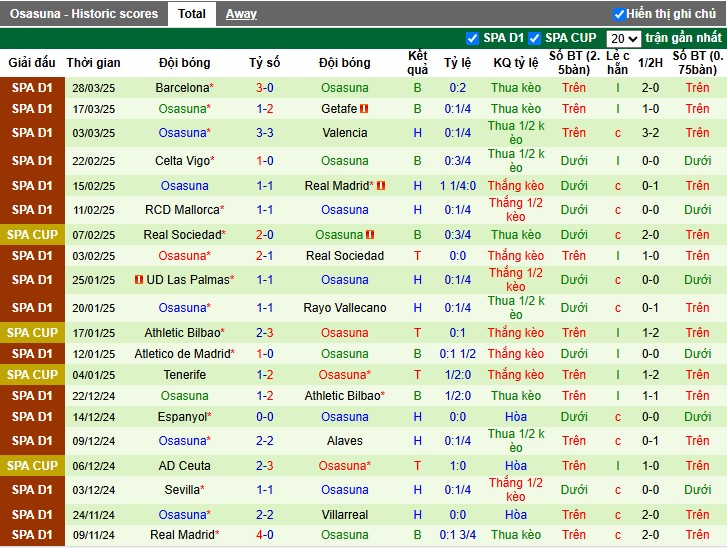The width and height of the screenshot is (727, 548).
Task: Select SPA CUP label on 04/01/25 row
Action: [32, 375]
